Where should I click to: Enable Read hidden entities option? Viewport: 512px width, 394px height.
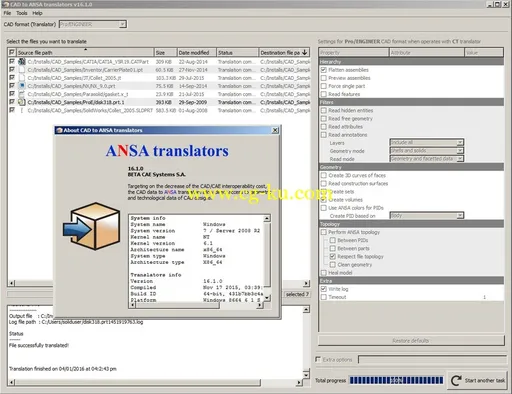tap(323, 110)
